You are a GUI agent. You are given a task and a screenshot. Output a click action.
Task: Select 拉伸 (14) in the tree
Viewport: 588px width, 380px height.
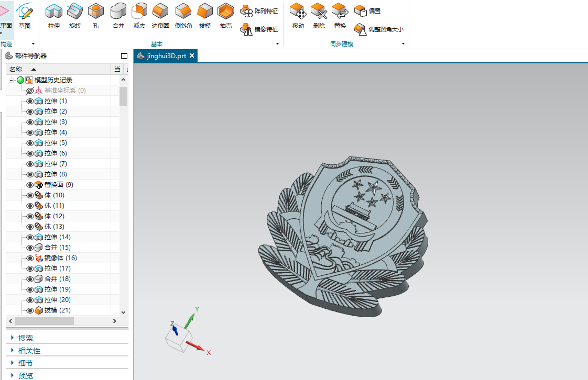point(57,237)
